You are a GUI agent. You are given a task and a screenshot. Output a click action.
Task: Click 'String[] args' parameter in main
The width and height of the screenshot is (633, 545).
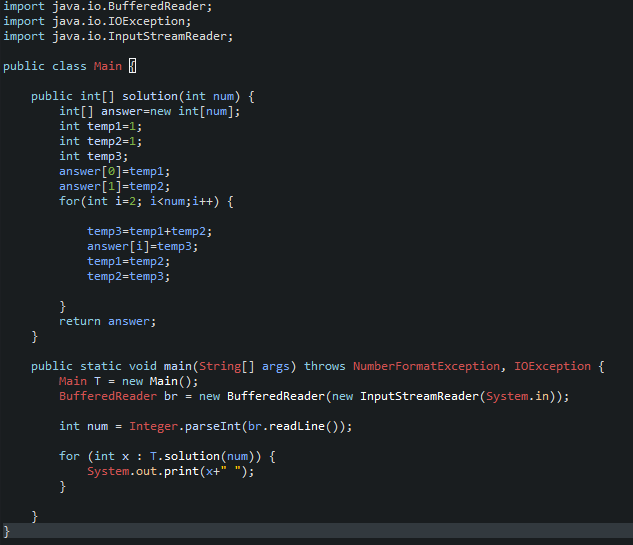(245, 366)
